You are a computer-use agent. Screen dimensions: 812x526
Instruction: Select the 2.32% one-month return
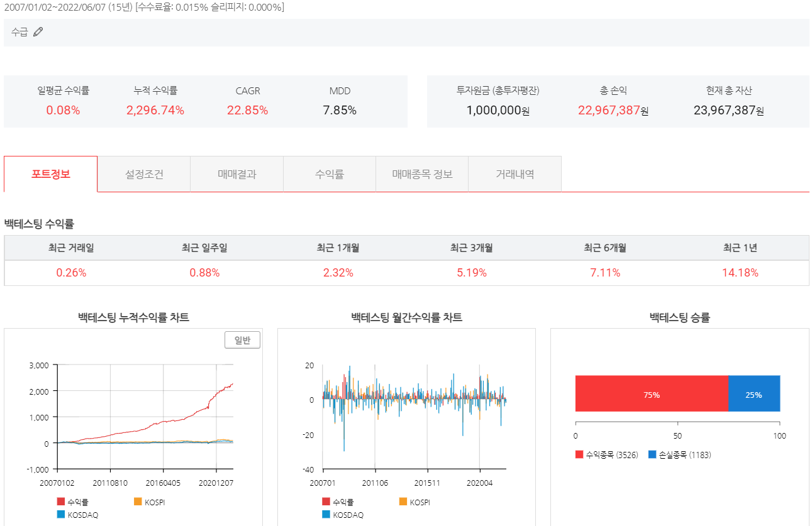[338, 273]
